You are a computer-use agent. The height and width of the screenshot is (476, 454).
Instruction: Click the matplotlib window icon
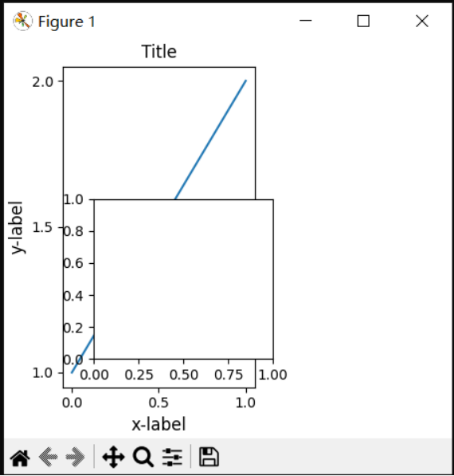pos(22,21)
